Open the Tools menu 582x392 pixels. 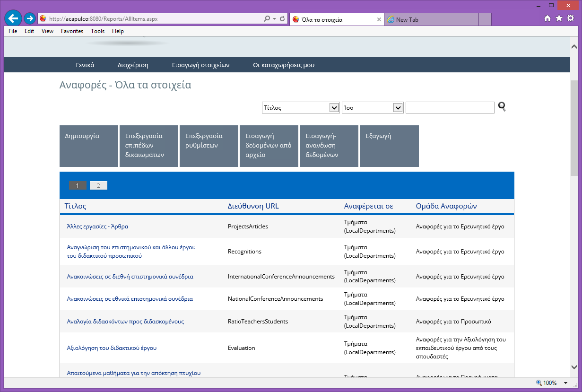point(98,31)
